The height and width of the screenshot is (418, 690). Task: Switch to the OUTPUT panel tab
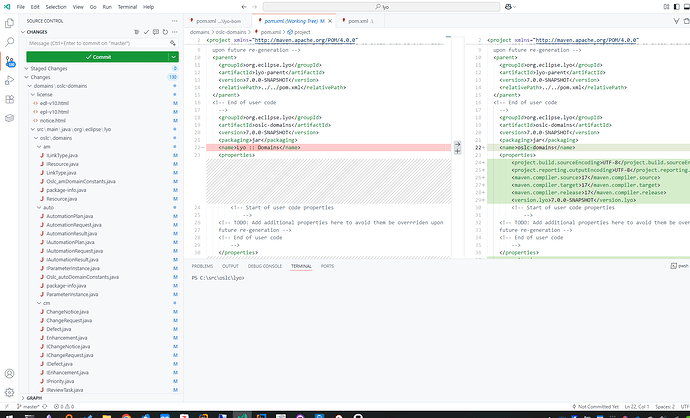tap(230, 266)
